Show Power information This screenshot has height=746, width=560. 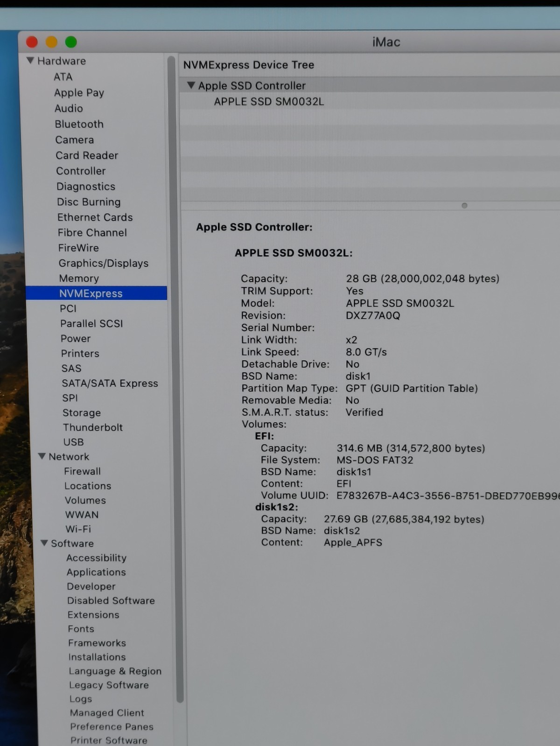[x=76, y=339]
